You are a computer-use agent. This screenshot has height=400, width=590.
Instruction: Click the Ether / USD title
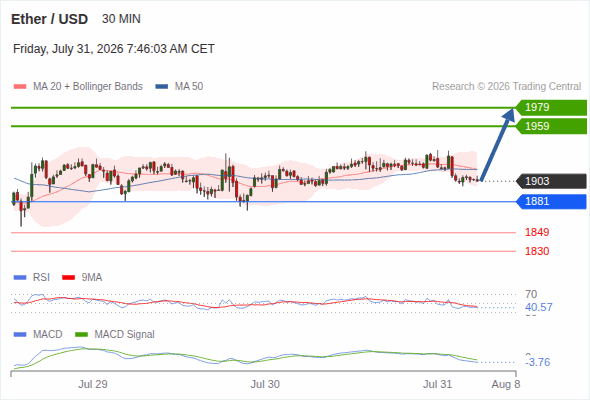tap(49, 19)
